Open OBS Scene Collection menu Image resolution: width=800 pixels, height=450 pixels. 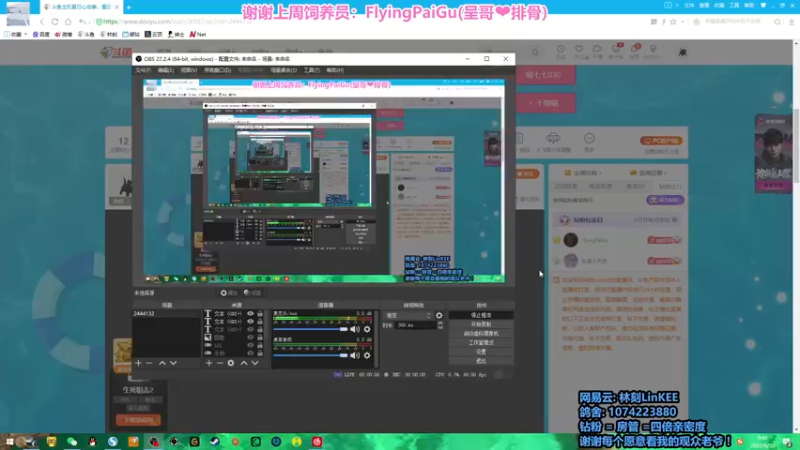(284, 70)
